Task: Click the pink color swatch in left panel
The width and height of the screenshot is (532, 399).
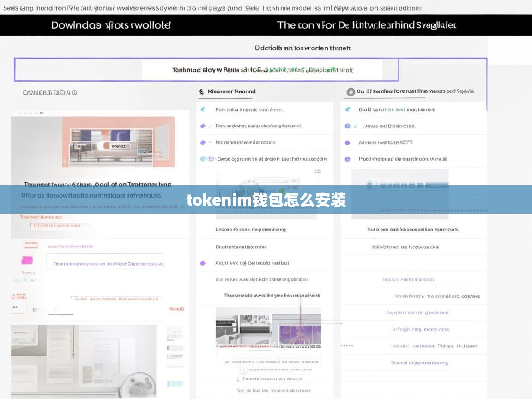Action: point(27,260)
